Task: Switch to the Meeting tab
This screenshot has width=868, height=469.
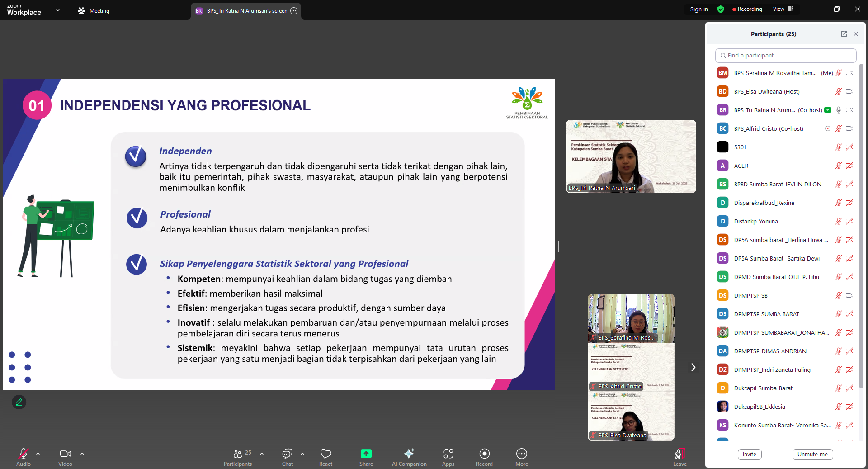Action: coord(94,11)
